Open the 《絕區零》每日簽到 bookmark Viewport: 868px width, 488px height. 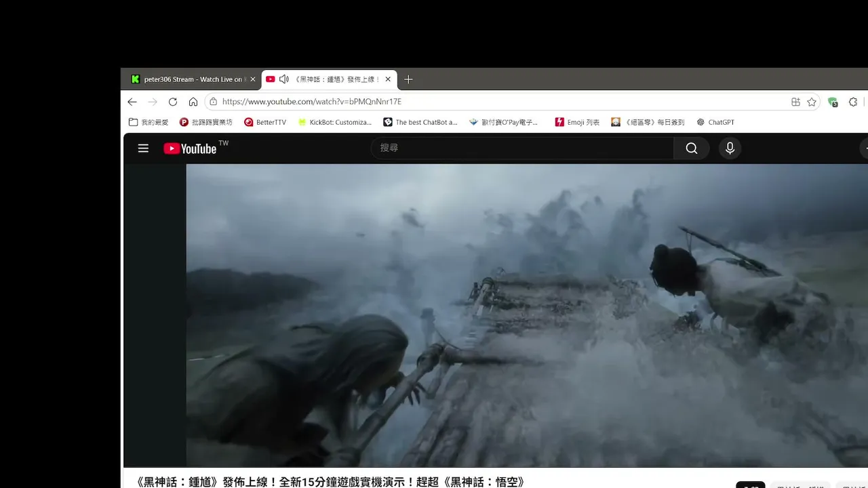pos(648,122)
